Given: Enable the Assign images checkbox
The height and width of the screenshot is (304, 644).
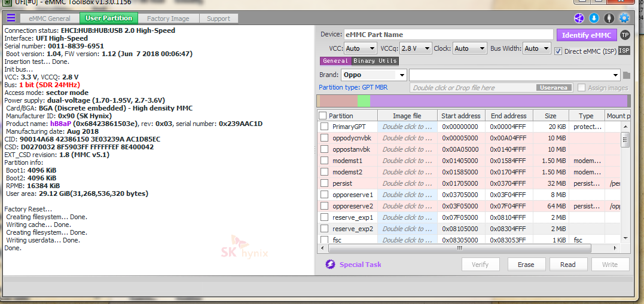Looking at the screenshot, I should (x=581, y=87).
